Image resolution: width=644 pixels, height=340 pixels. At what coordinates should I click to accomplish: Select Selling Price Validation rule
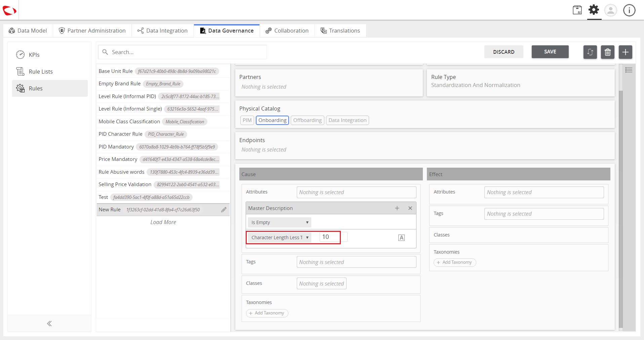click(163, 184)
